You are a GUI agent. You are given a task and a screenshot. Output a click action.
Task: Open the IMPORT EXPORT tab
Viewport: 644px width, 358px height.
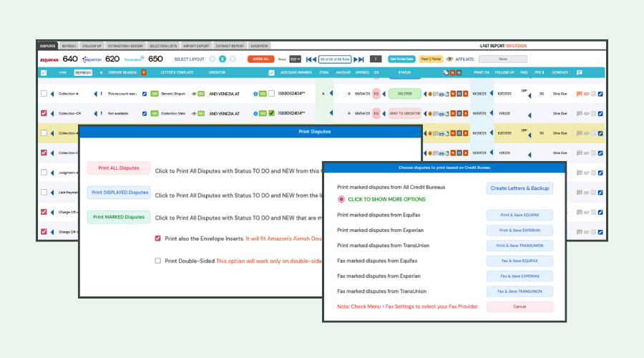(x=196, y=46)
